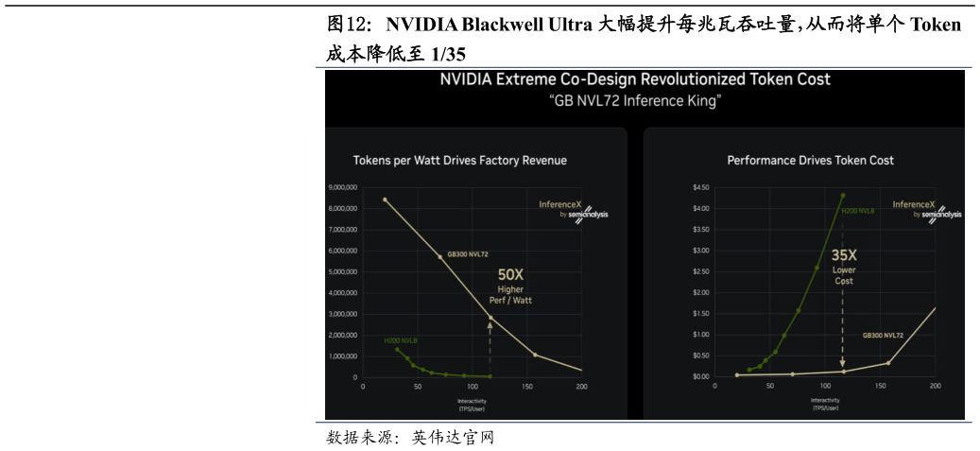Click y-axis value "8,000,000"
This screenshot has height=451, width=980.
[342, 208]
